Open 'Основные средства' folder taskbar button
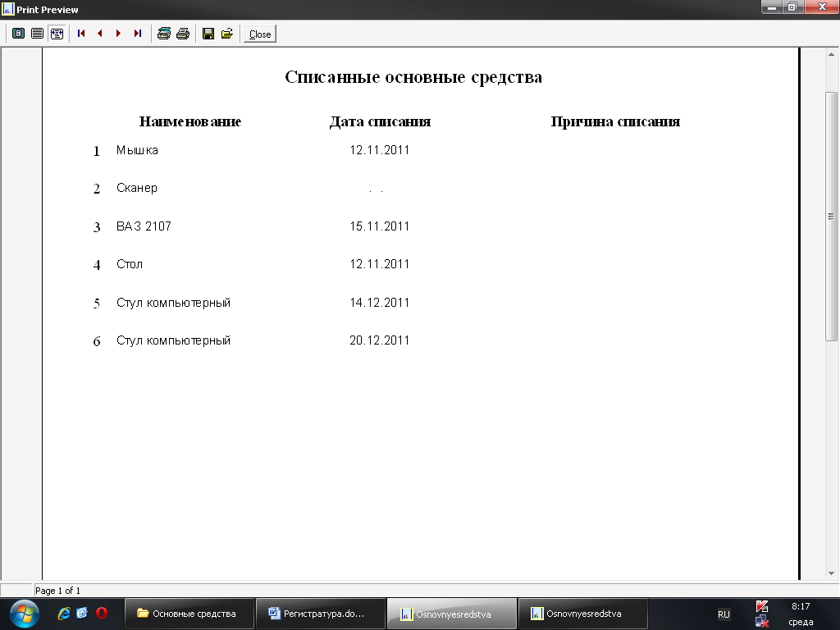840x630 pixels. coord(189,614)
